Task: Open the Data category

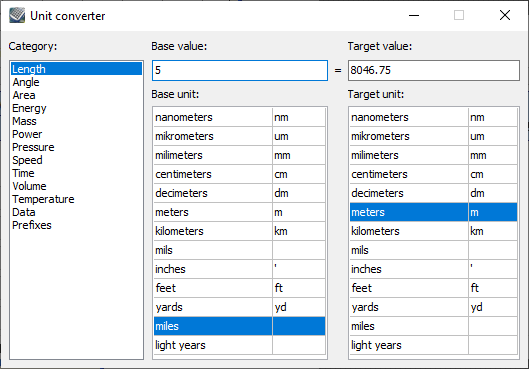Action: point(76,212)
